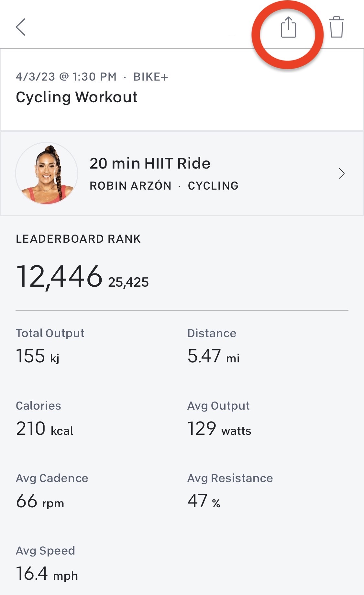The width and height of the screenshot is (364, 595).
Task: Delete this workout with trash icon
Action: click(x=336, y=28)
